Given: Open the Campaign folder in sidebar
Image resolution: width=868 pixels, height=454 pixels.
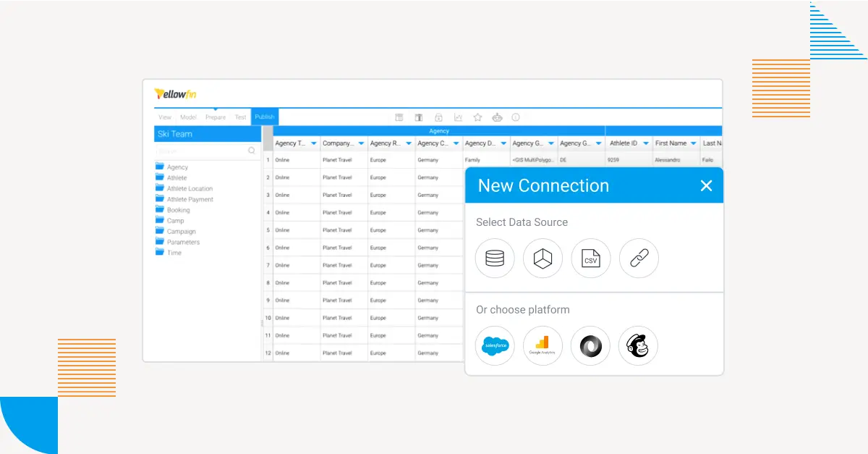Looking at the screenshot, I should click(181, 232).
